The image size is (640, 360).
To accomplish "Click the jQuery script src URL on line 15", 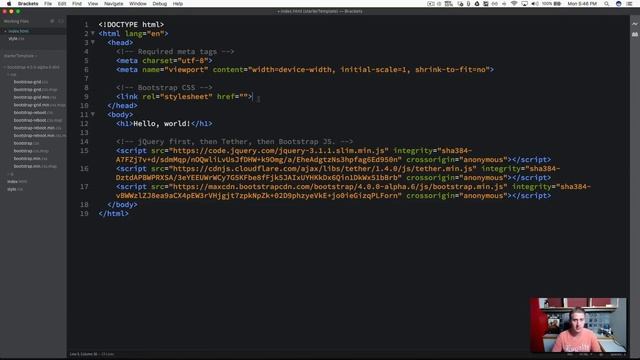I will pyautogui.click(x=279, y=151).
